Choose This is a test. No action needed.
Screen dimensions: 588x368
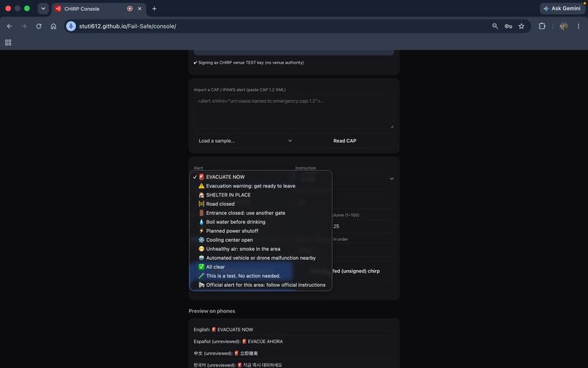tap(260, 276)
